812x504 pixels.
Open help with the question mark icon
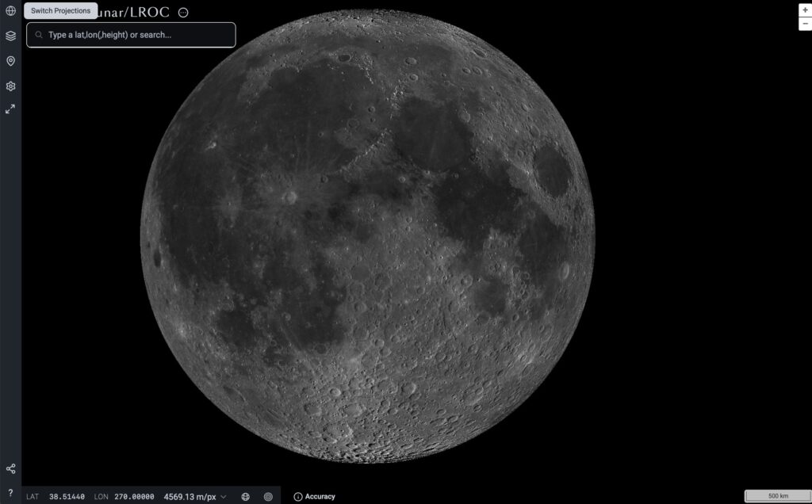10,493
